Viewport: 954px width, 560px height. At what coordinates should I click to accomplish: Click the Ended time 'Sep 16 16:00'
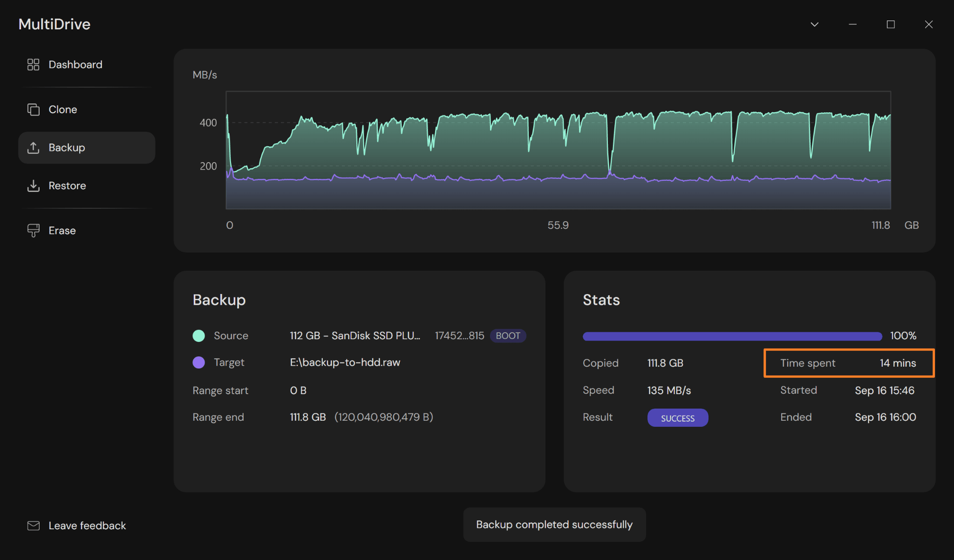click(x=886, y=417)
